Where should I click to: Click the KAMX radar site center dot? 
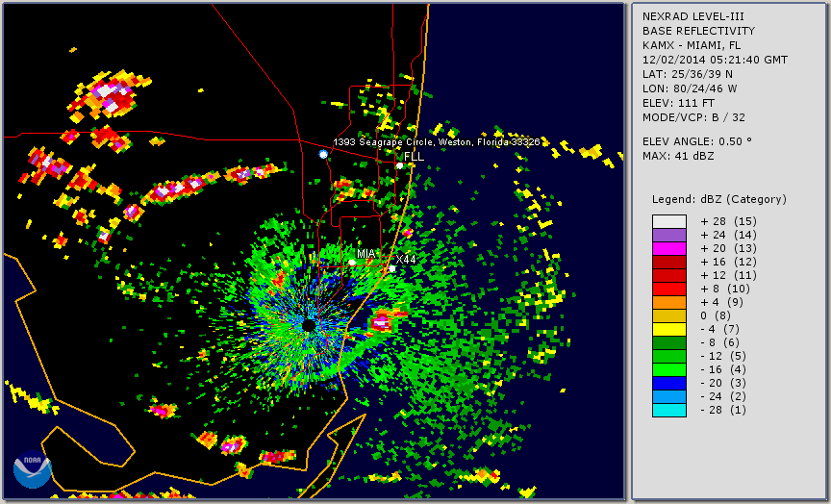pyautogui.click(x=309, y=325)
